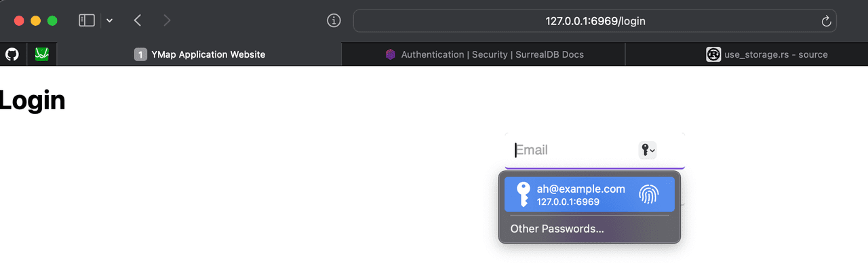The image size is (868, 264).
Task: Switch to YMap Application Website tab
Action: [x=199, y=54]
